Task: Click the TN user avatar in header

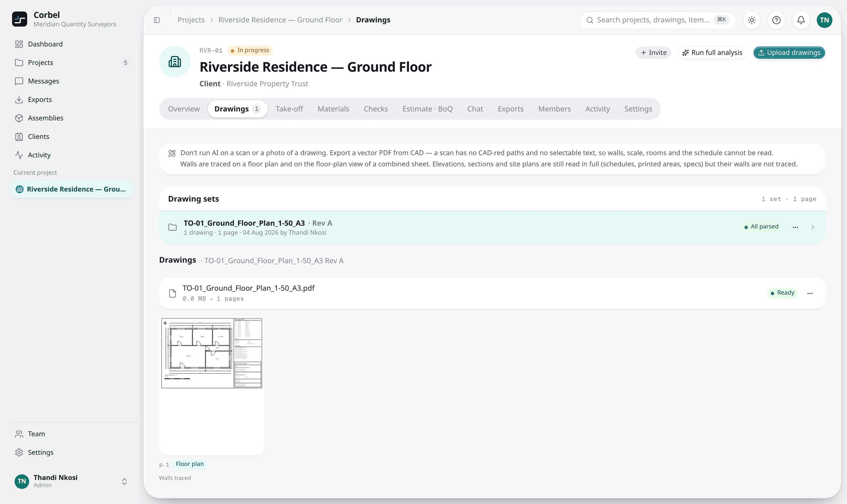Action: pyautogui.click(x=824, y=20)
